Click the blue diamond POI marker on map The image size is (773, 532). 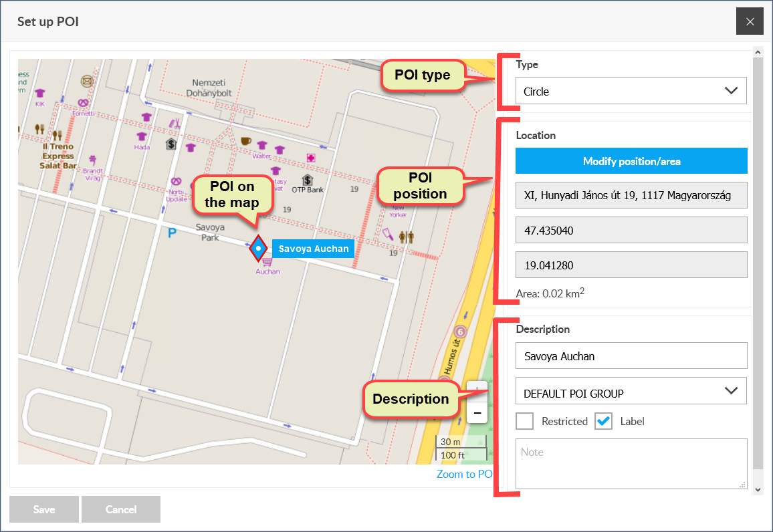(x=258, y=248)
